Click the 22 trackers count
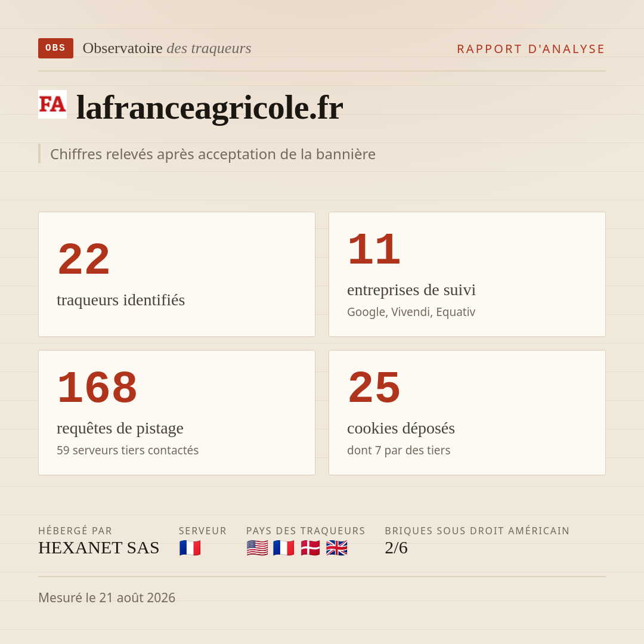Viewport: 644px width, 644px height. [x=84, y=259]
